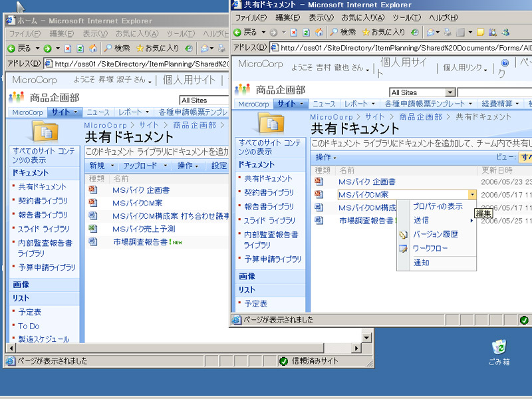The width and height of the screenshot is (532, 399).
Task: Open All Sites combo box in front window
Action: tap(422, 92)
